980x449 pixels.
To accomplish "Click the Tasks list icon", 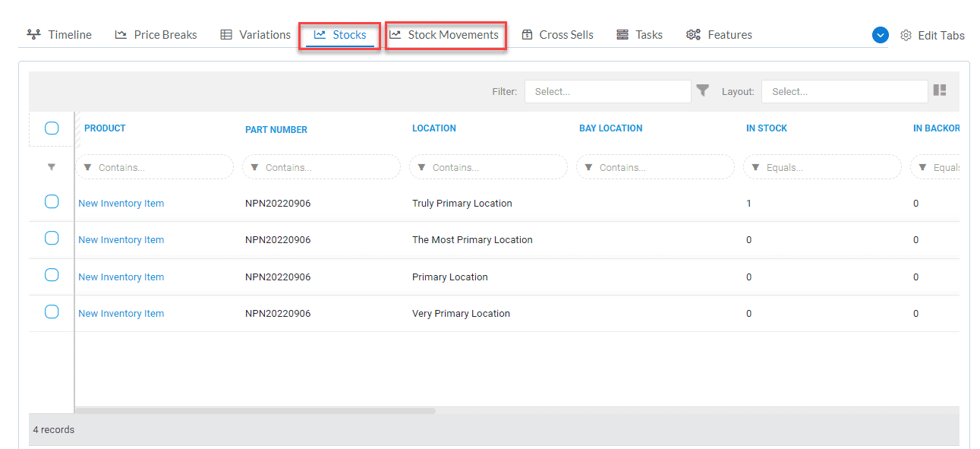I will [x=621, y=34].
